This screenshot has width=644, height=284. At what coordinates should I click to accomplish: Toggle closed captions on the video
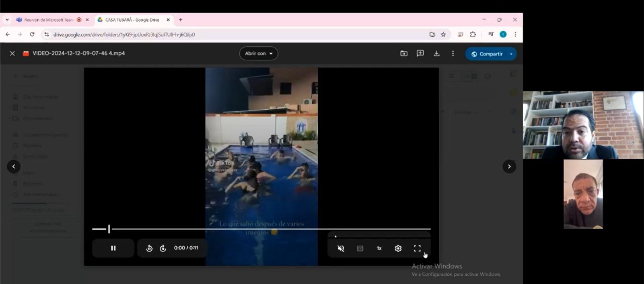click(x=360, y=248)
